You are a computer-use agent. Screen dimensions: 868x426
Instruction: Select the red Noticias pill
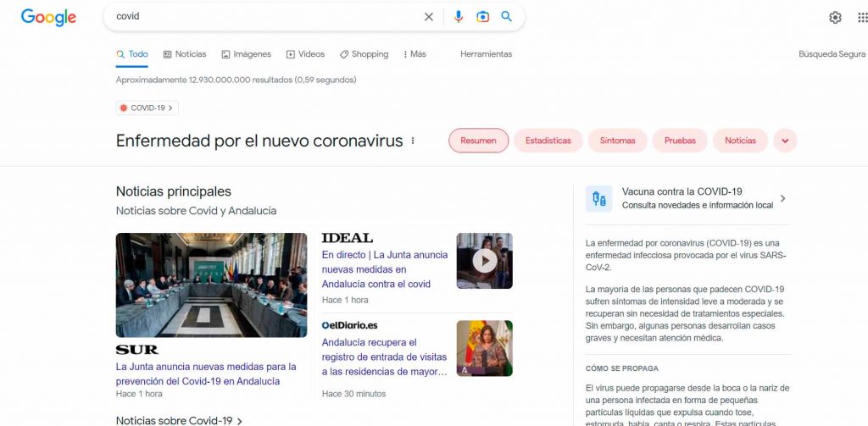coord(740,141)
